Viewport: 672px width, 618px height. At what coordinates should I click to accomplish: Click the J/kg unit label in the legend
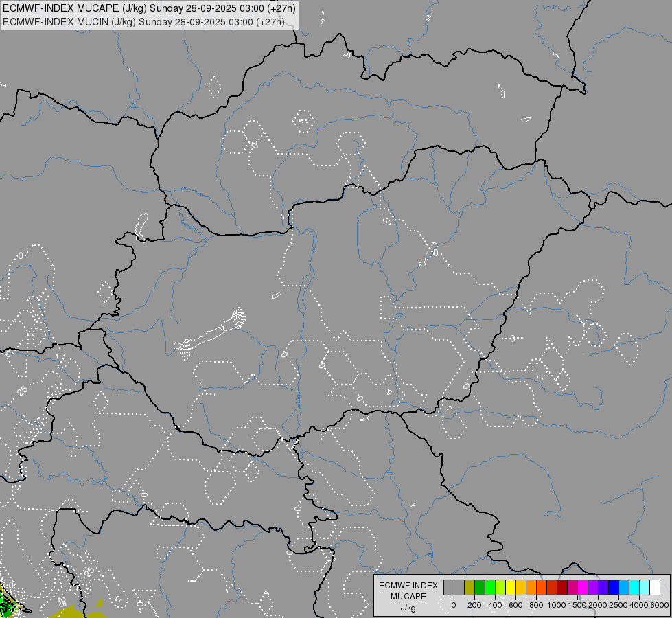coord(408,608)
